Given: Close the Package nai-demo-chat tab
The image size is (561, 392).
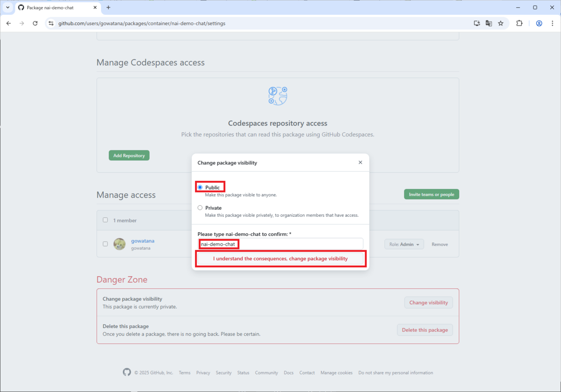Looking at the screenshot, I should [x=95, y=8].
